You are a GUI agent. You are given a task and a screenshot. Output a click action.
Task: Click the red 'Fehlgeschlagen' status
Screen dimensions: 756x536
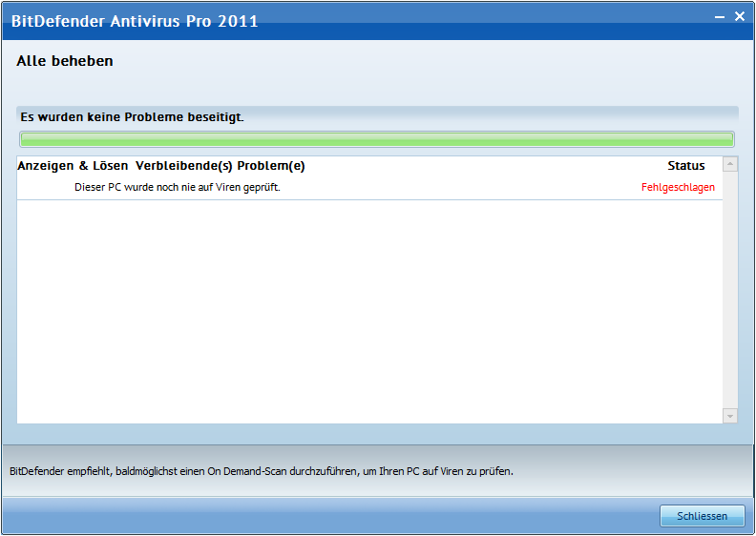tap(678, 187)
